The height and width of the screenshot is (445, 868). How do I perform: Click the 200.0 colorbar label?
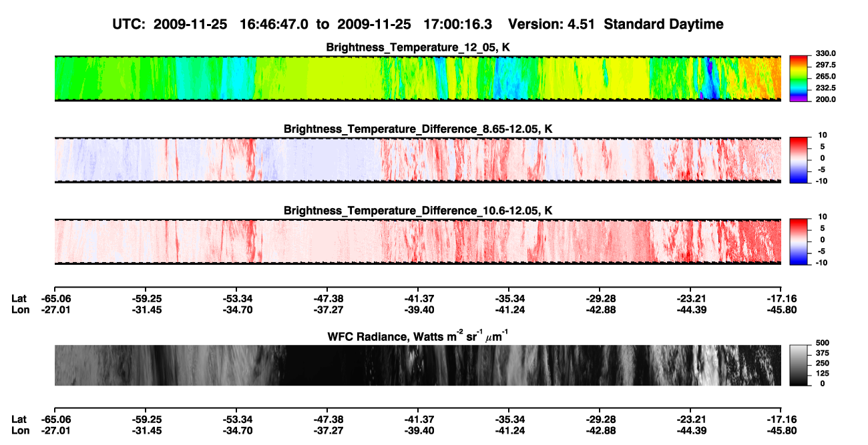(x=825, y=99)
